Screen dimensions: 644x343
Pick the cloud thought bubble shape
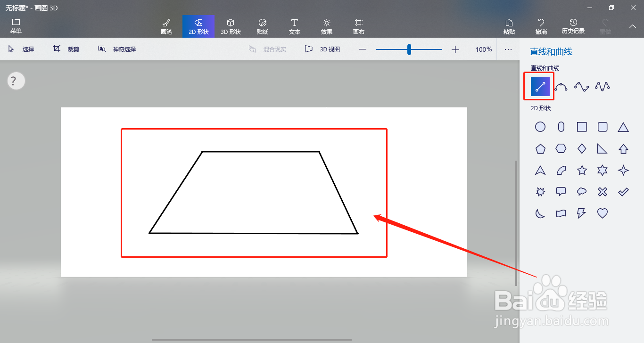pos(582,192)
